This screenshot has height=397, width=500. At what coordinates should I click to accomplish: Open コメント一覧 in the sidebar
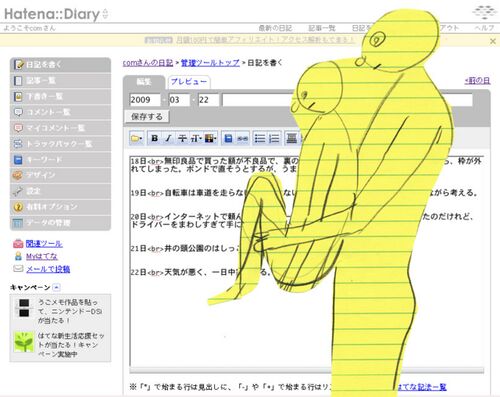[60, 112]
